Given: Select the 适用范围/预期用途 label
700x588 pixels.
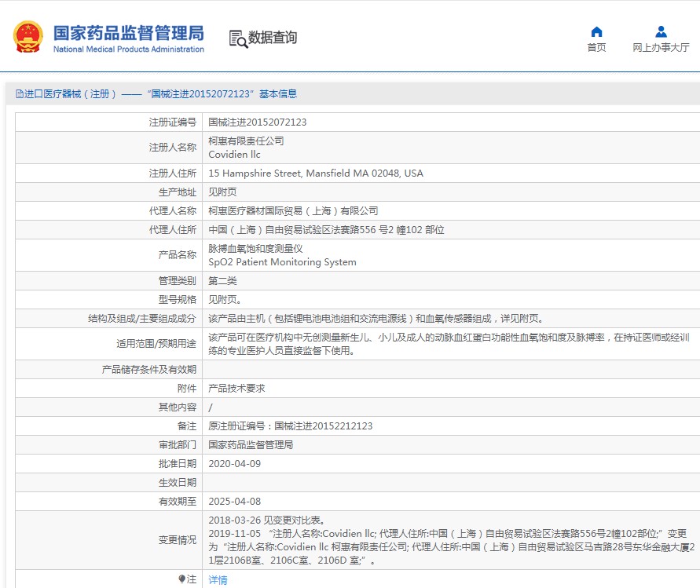Looking at the screenshot, I should tap(156, 344).
